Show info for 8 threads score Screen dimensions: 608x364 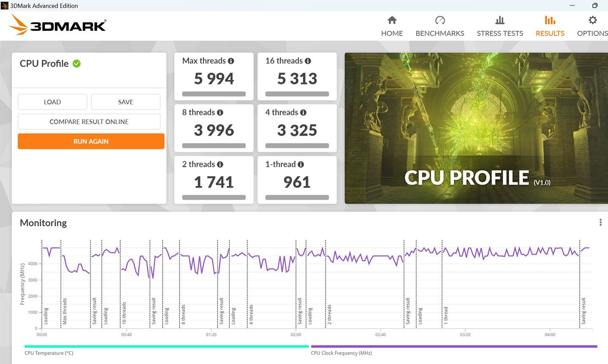click(x=220, y=112)
